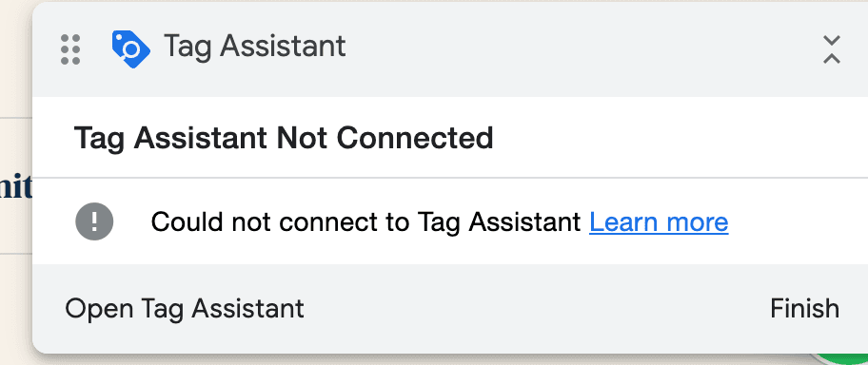Click the Could not connect message text
This screenshot has width=868, height=365.
tap(365, 222)
